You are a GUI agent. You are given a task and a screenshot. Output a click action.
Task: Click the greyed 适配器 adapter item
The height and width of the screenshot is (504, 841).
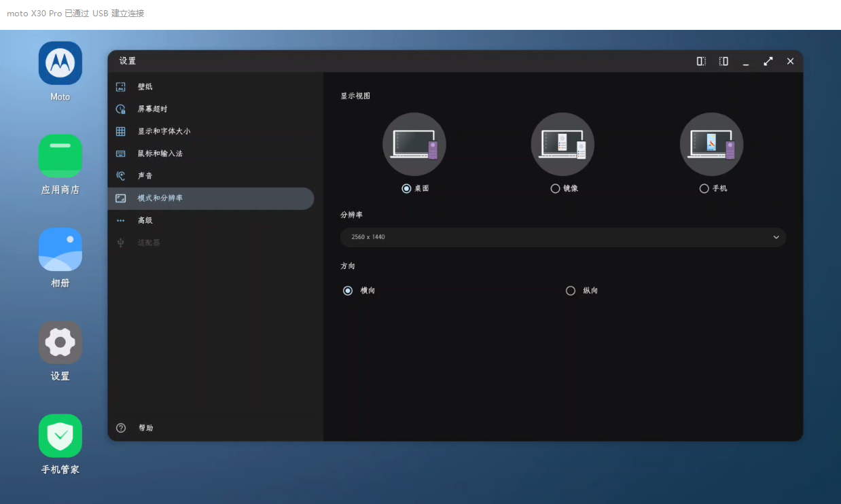211,242
